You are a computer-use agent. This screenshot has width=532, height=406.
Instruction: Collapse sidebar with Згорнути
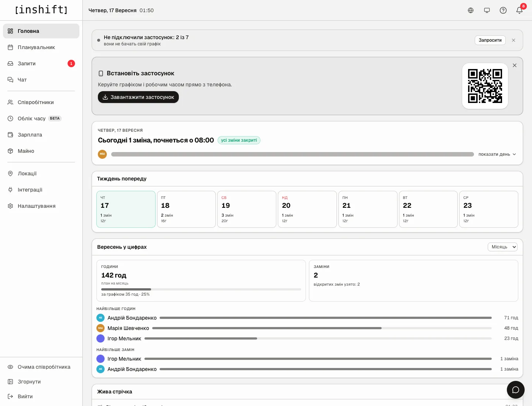(x=41, y=382)
